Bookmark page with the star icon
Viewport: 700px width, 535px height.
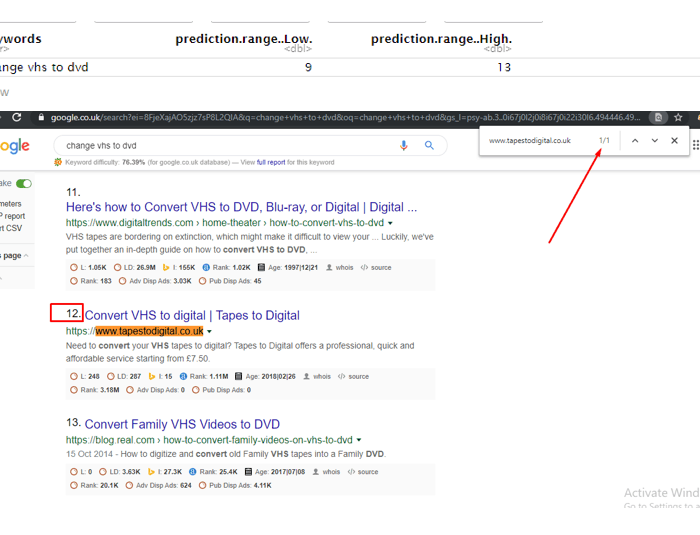tap(678, 117)
